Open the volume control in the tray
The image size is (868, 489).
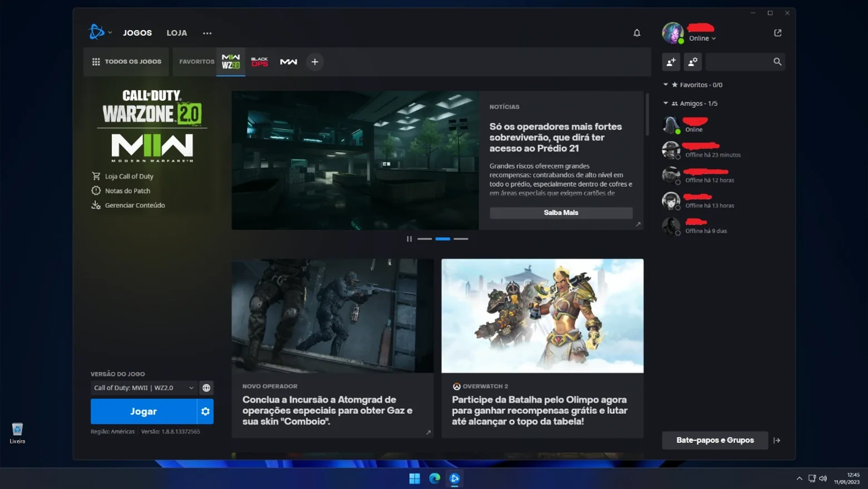click(823, 478)
